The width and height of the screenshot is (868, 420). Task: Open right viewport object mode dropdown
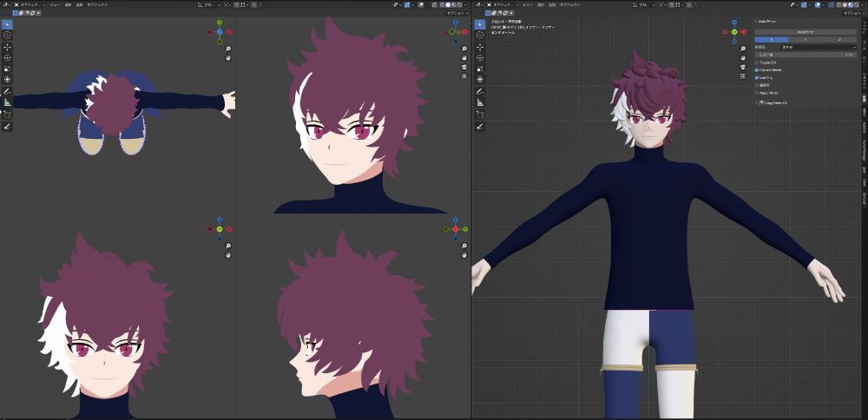pos(502,4)
